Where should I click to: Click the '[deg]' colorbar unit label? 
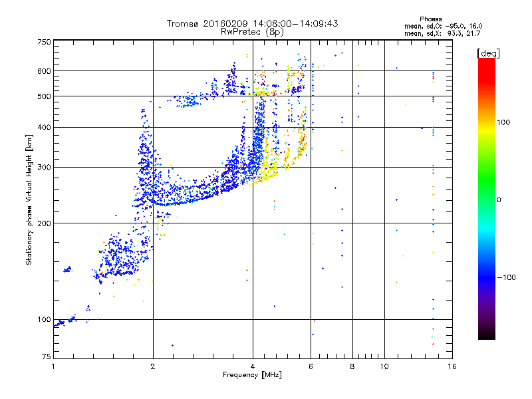(488, 53)
